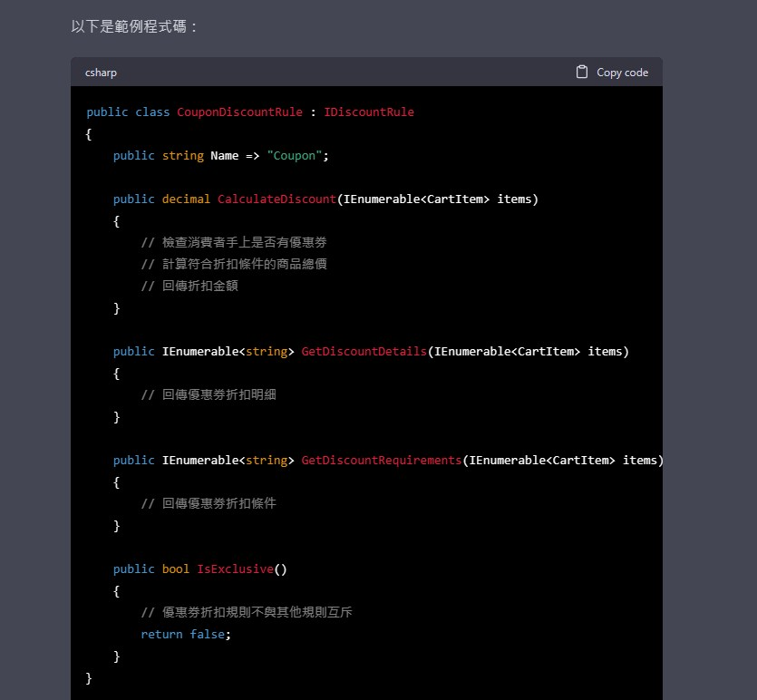Click the CalculateDiscount method name

click(x=277, y=199)
